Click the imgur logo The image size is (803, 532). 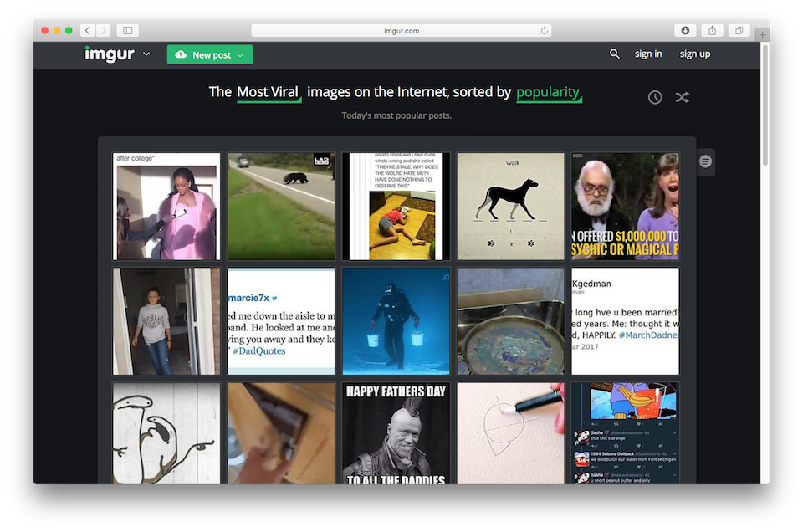point(110,54)
